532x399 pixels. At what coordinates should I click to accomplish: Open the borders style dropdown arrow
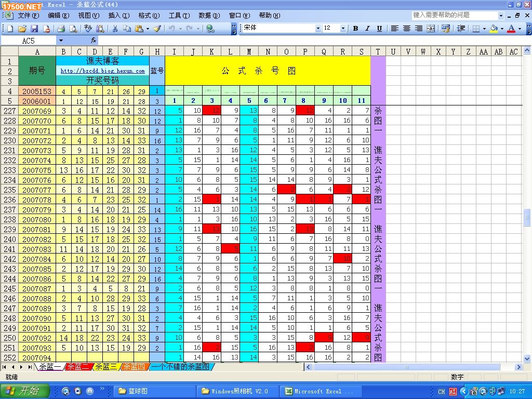484,29
